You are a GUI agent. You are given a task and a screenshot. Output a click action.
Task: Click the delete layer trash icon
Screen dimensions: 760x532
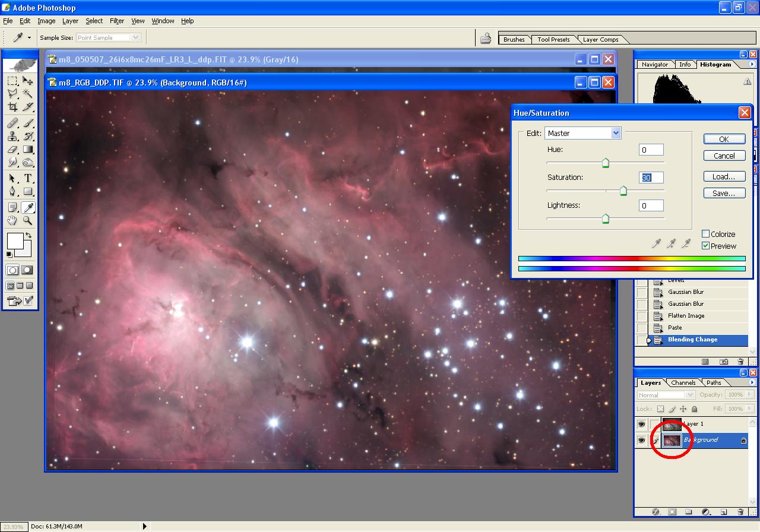(x=740, y=512)
